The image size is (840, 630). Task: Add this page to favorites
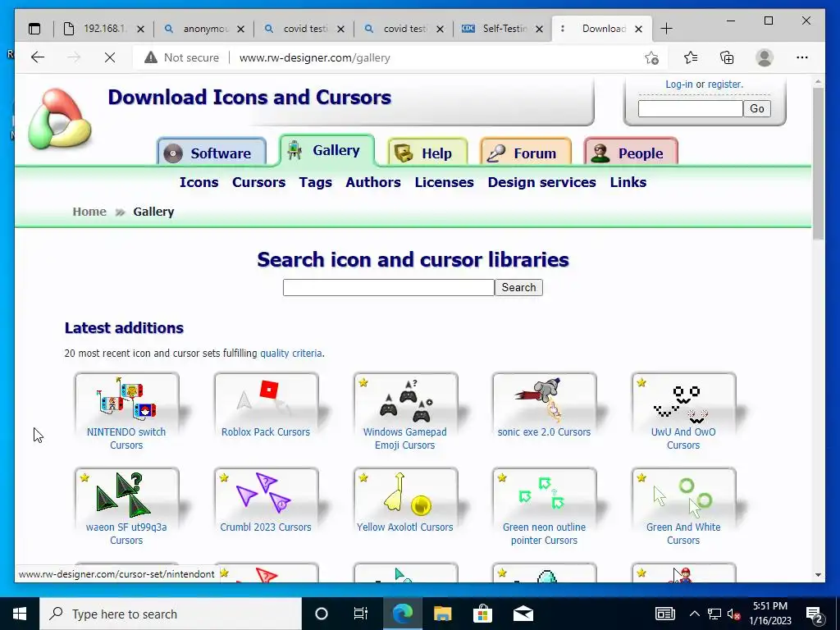tap(651, 58)
